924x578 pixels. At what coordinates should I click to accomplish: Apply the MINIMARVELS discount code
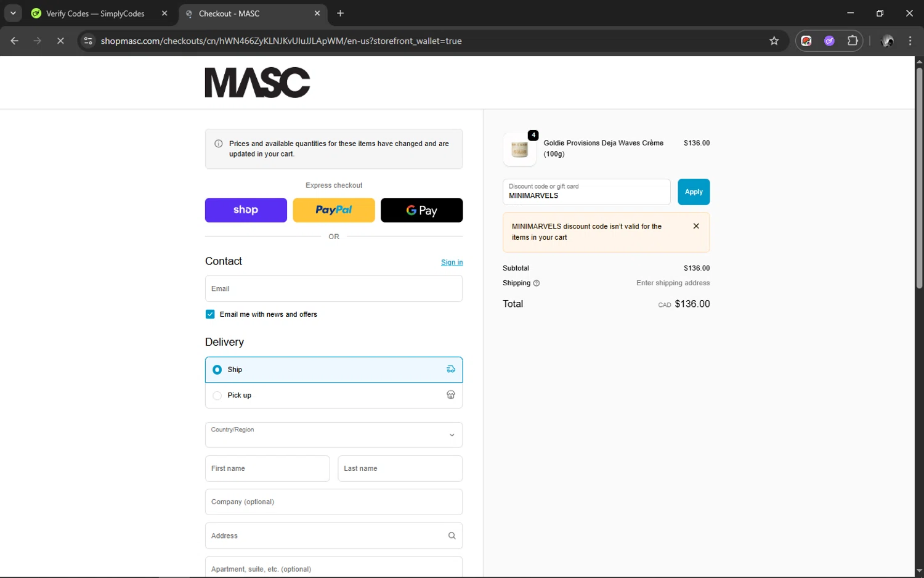(694, 192)
